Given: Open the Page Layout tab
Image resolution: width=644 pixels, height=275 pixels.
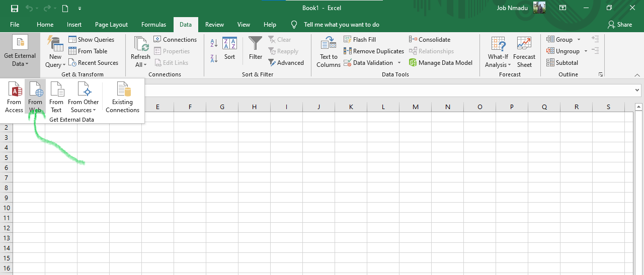Looking at the screenshot, I should point(111,25).
